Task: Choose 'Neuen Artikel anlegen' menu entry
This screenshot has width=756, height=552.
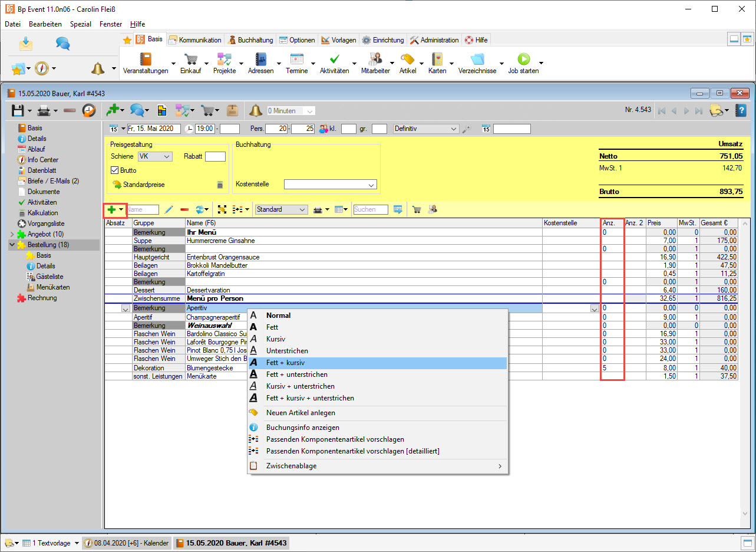Action: (300, 413)
